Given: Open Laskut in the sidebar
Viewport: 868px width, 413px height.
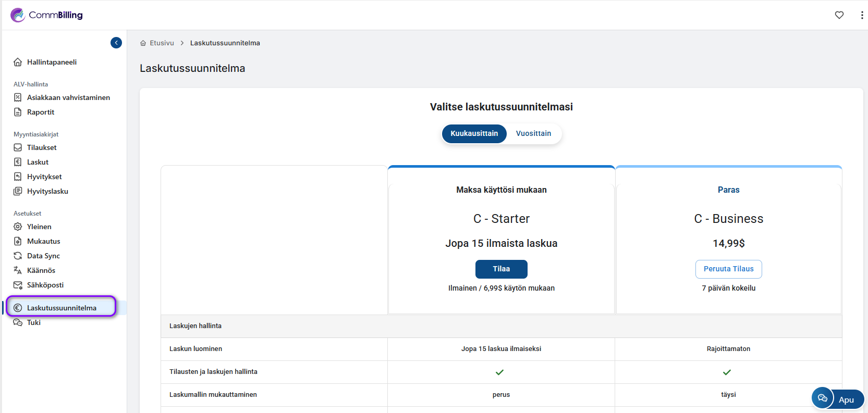Looking at the screenshot, I should point(38,162).
